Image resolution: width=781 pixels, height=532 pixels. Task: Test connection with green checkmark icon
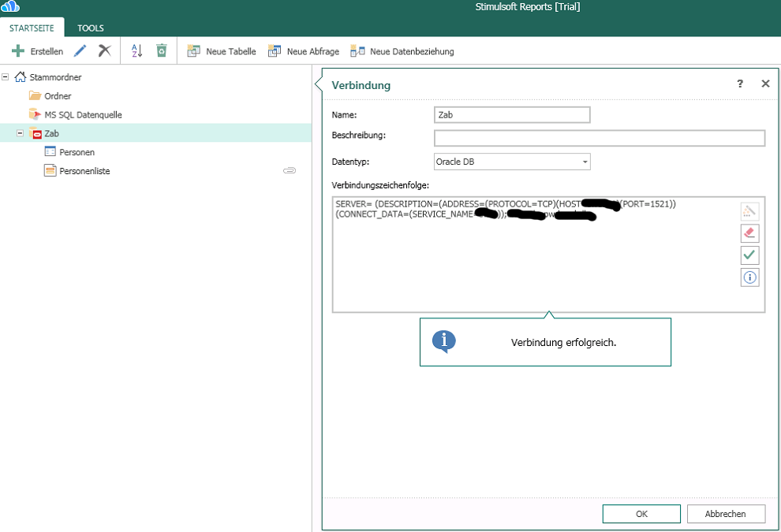tap(749, 255)
